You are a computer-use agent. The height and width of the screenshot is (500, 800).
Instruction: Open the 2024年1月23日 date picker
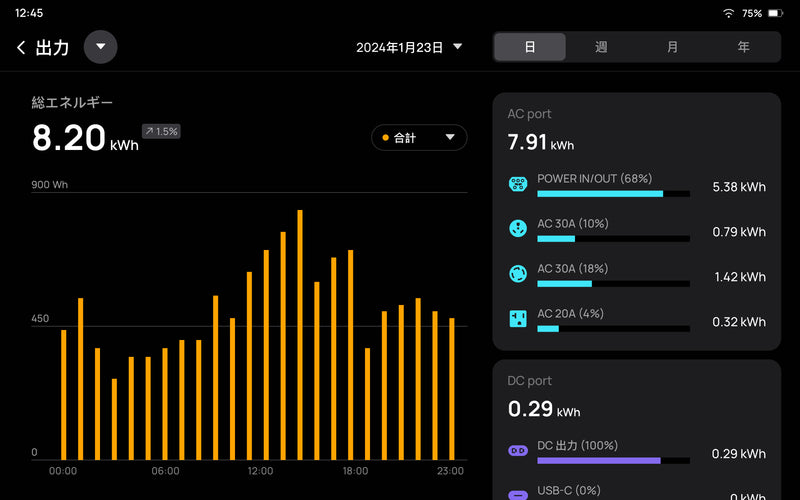pyautogui.click(x=409, y=47)
